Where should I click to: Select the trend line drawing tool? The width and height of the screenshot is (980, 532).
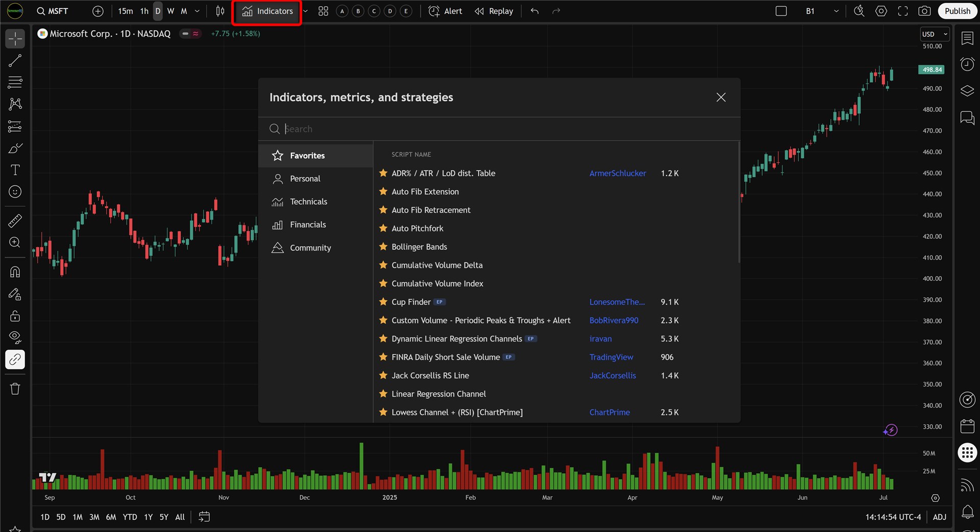[x=15, y=61]
